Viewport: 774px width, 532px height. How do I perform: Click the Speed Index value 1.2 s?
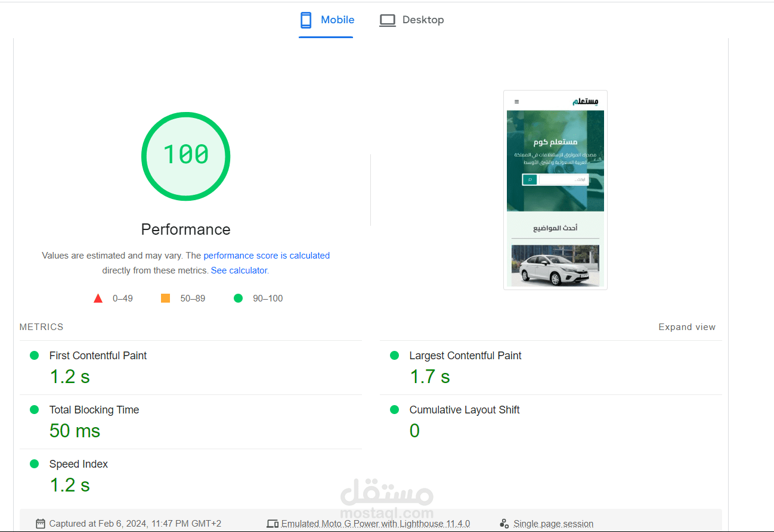click(x=70, y=486)
